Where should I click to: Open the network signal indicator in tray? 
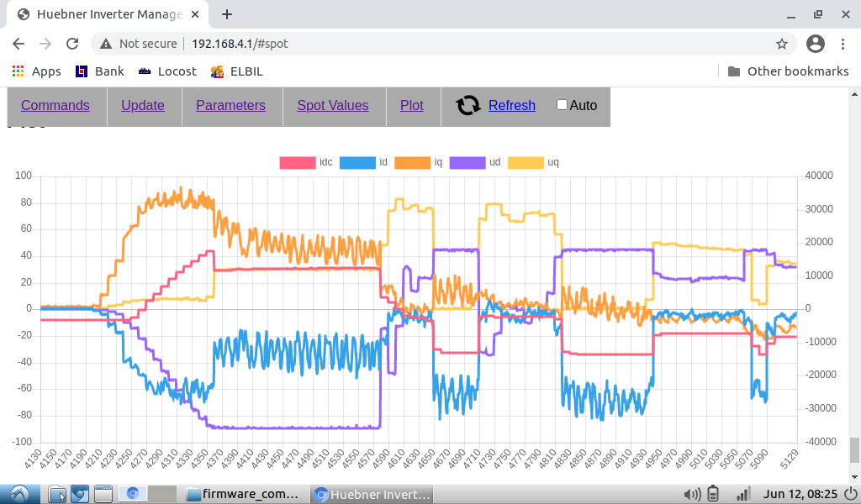click(x=742, y=494)
